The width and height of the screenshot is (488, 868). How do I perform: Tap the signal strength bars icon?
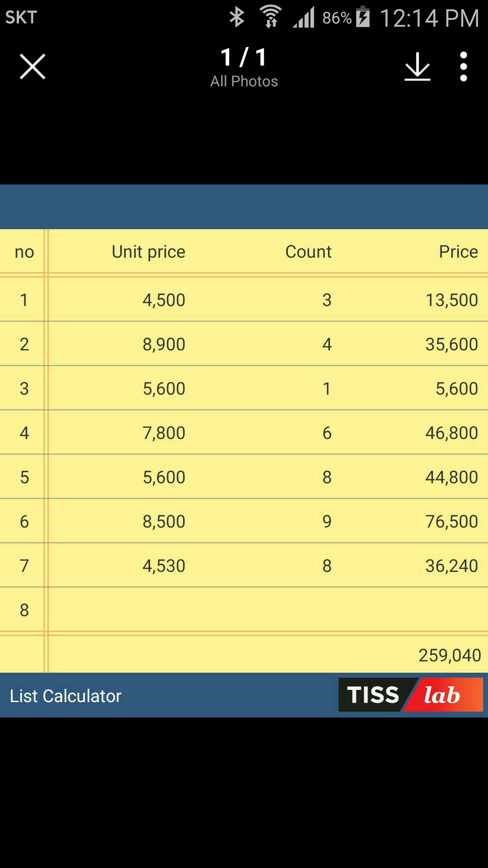(304, 18)
